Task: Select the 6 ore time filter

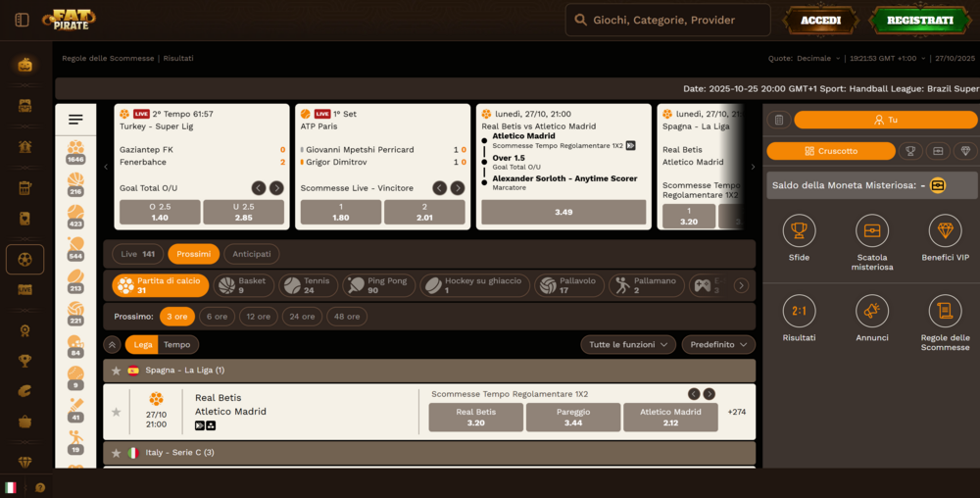Action: tap(217, 317)
